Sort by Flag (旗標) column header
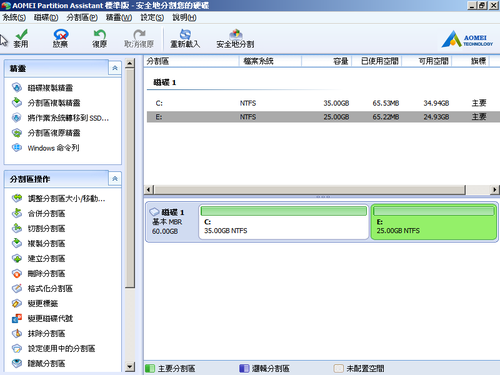 [x=470, y=61]
